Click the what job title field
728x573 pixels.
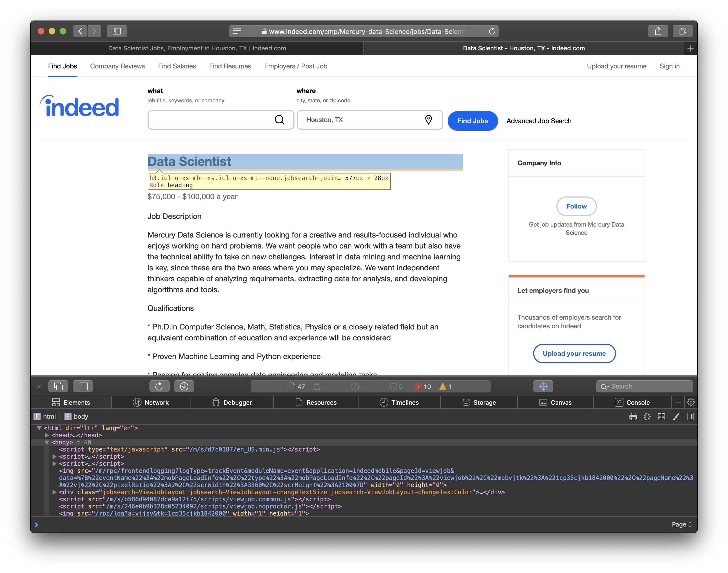click(x=211, y=120)
